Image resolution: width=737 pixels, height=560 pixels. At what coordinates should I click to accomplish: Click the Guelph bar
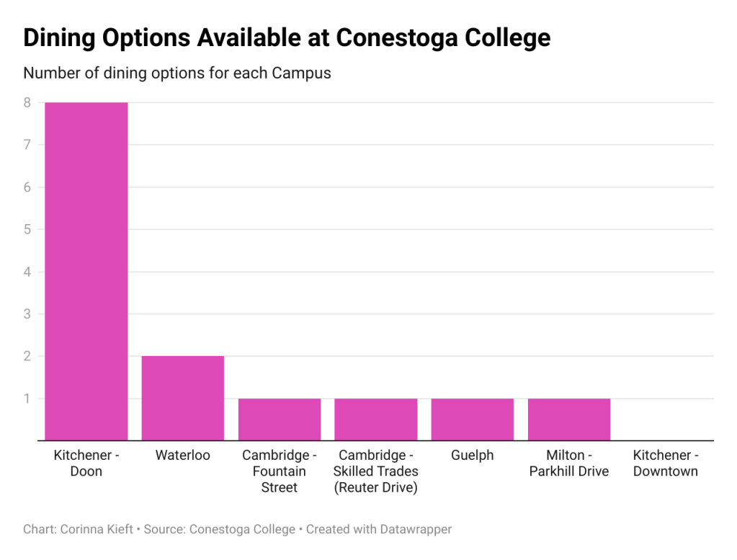point(473,419)
